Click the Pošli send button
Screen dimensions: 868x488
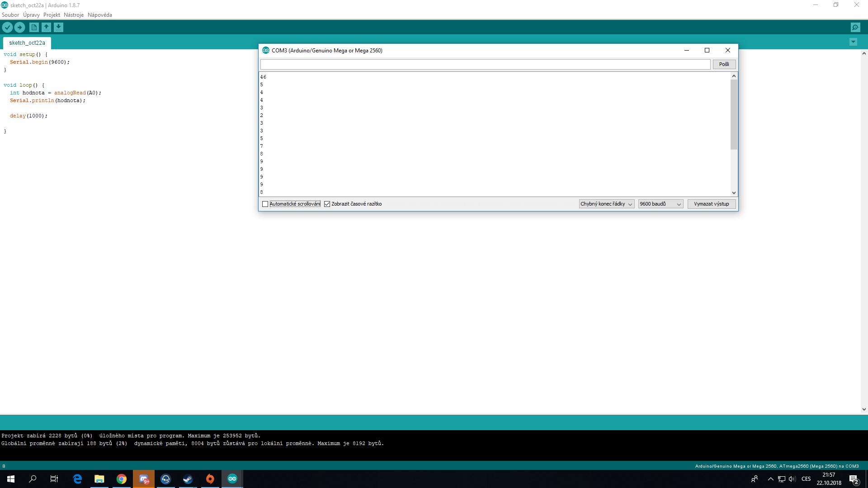click(x=724, y=64)
